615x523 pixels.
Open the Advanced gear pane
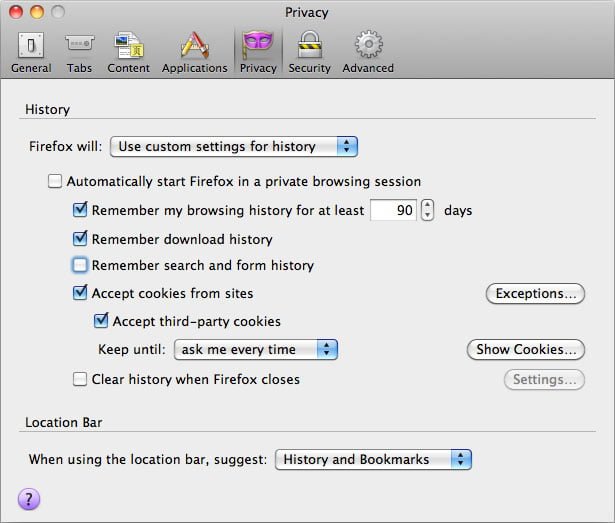(368, 51)
